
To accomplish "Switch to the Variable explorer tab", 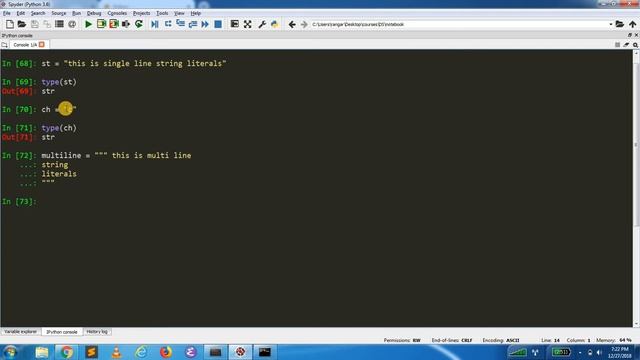I will (20, 332).
